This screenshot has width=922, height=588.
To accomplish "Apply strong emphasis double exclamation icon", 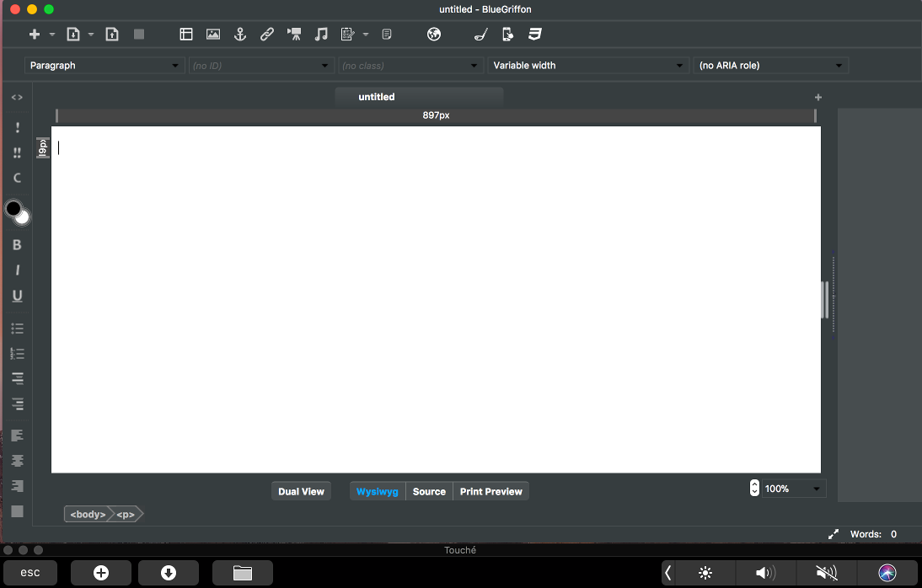I will coord(17,152).
